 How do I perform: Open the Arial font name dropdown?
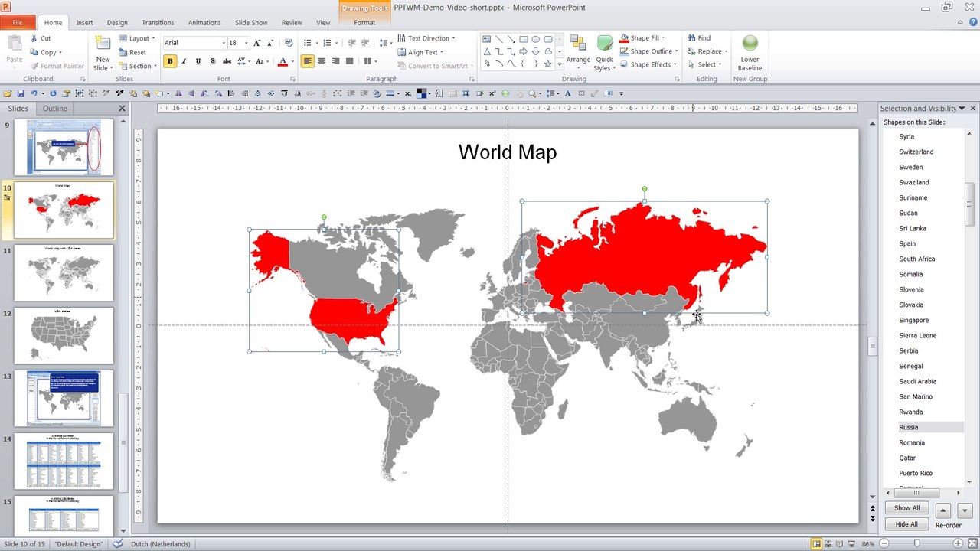[x=224, y=43]
